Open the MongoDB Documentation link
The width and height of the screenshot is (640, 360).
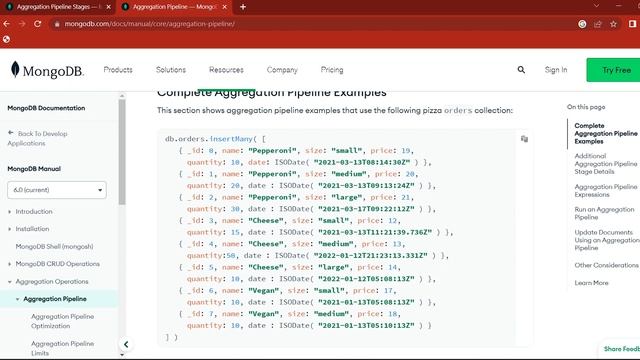click(46, 108)
